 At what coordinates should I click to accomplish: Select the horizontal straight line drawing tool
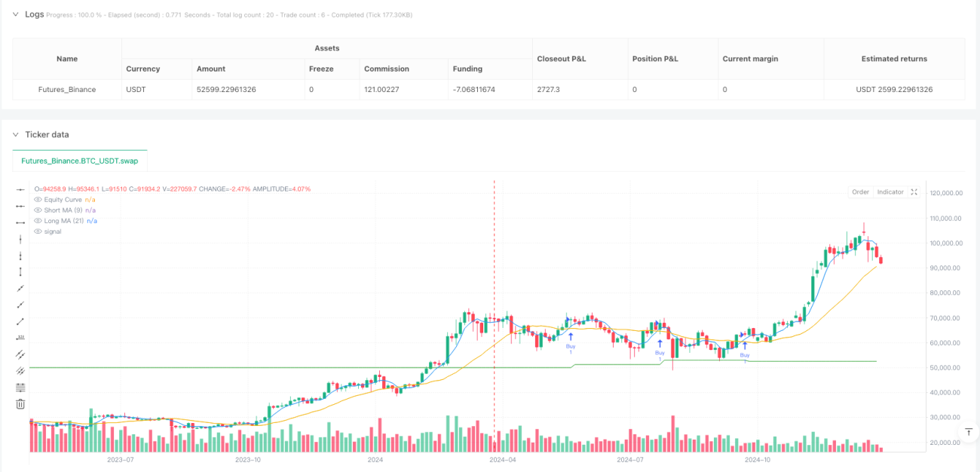(x=20, y=188)
